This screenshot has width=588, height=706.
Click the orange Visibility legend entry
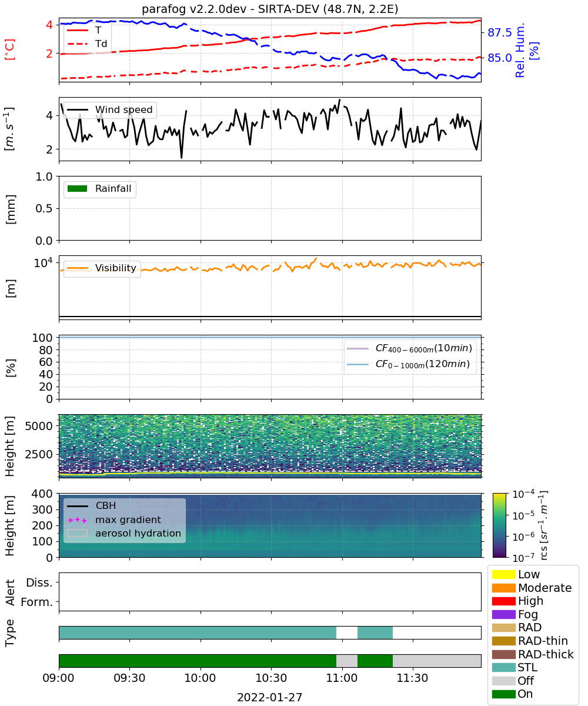point(102,268)
